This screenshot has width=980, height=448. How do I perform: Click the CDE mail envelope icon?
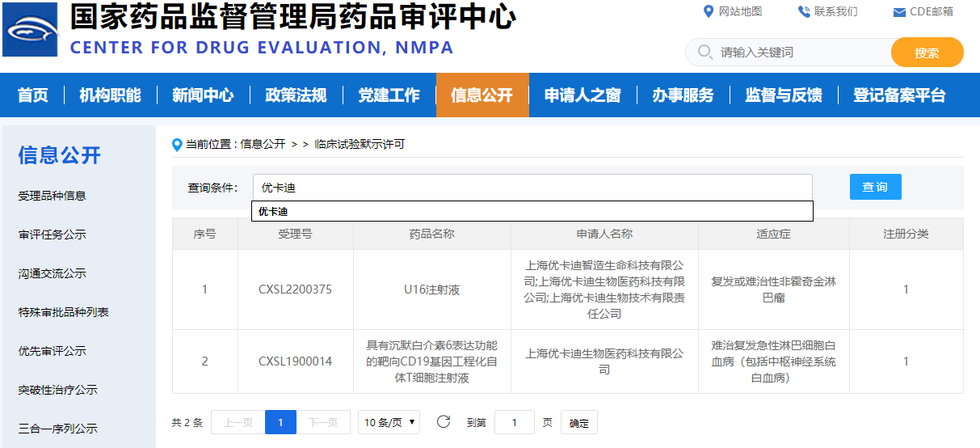(898, 12)
